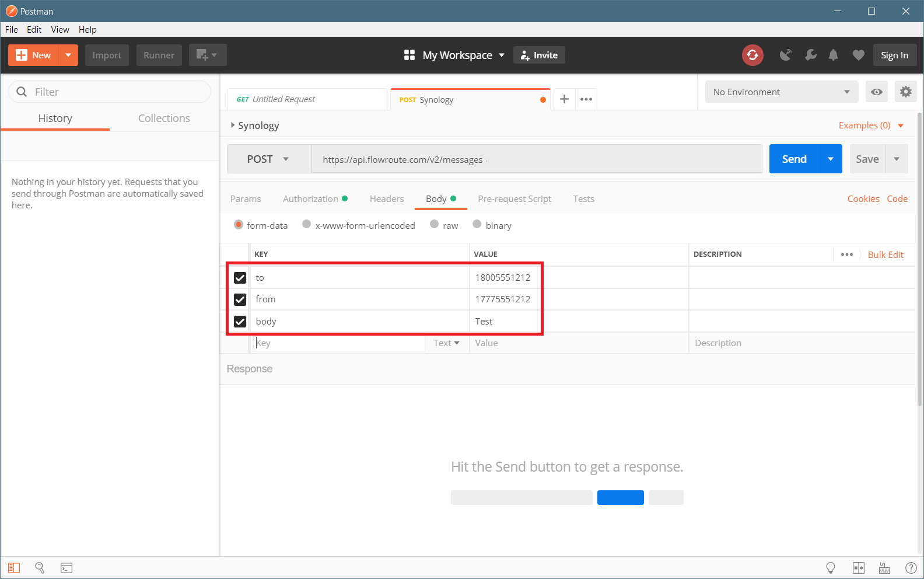Click the Bulk Edit link
Screen dimensions: 924x579
885,254
